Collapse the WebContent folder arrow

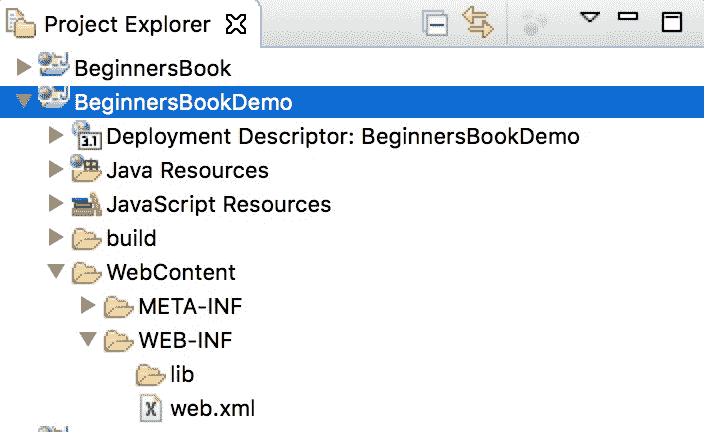(56, 271)
